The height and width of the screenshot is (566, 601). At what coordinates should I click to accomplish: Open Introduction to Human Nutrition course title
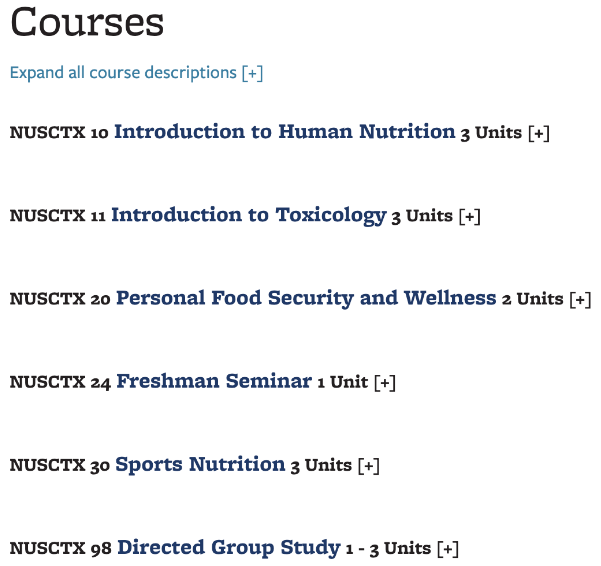[284, 132]
